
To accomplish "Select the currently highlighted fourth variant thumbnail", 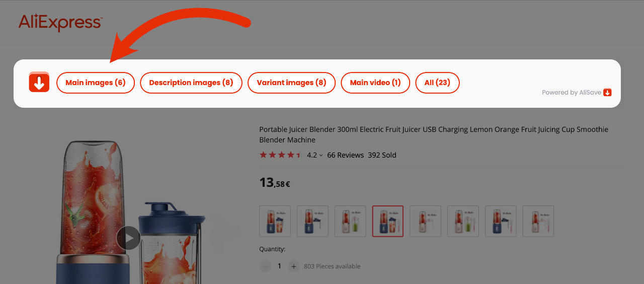I will point(388,221).
